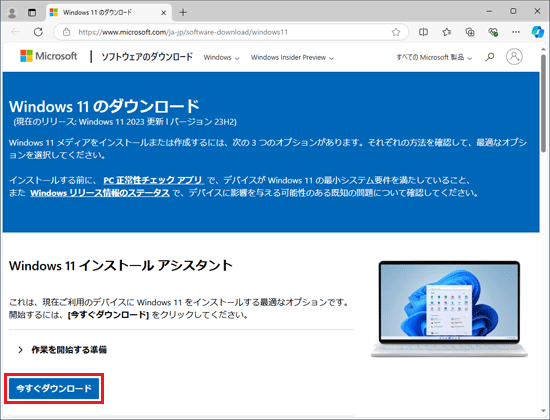Add this page to favorites star
Image resolution: width=550 pixels, height=420 pixels.
click(x=396, y=32)
